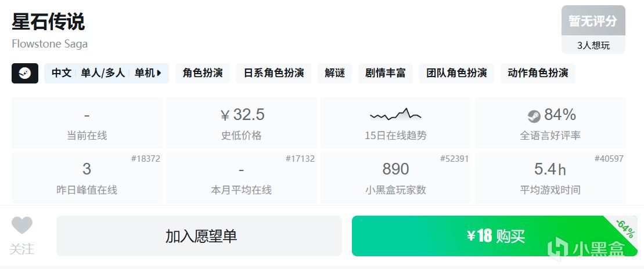This screenshot has height=269, width=644.
Task: Click the -64% discount corner badge
Action: (x=625, y=229)
